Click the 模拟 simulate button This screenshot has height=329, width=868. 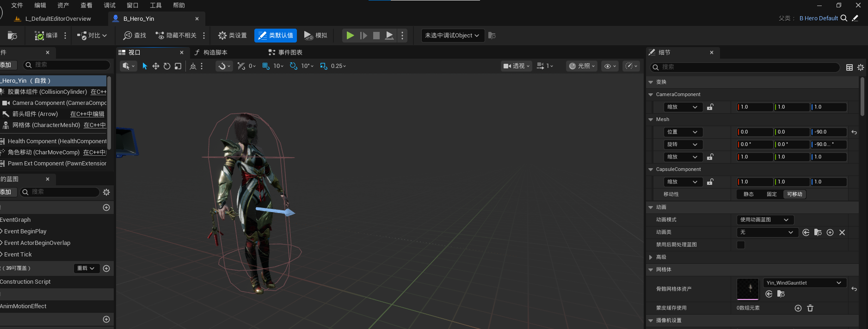point(315,36)
